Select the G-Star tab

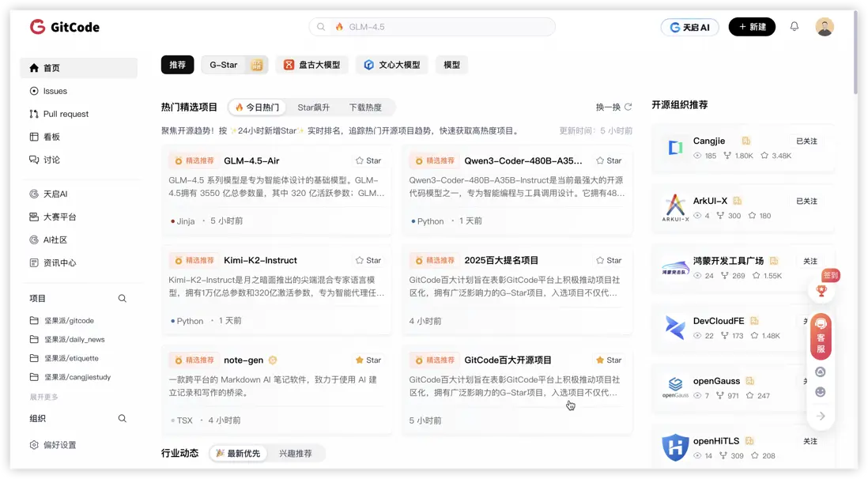point(235,65)
